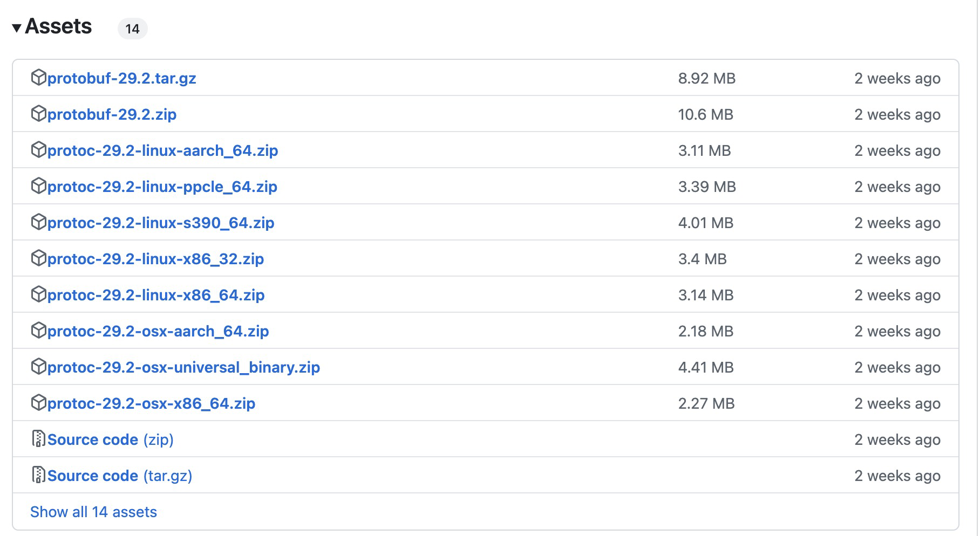This screenshot has width=980, height=536.
Task: Select the 4.01 MB size text
Action: [x=706, y=223]
